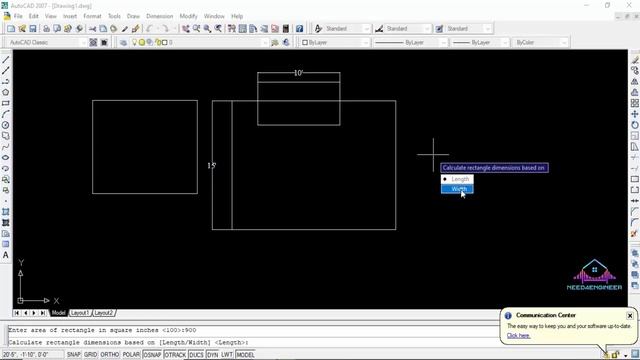Switch to the Layout1 tab

(x=80, y=313)
